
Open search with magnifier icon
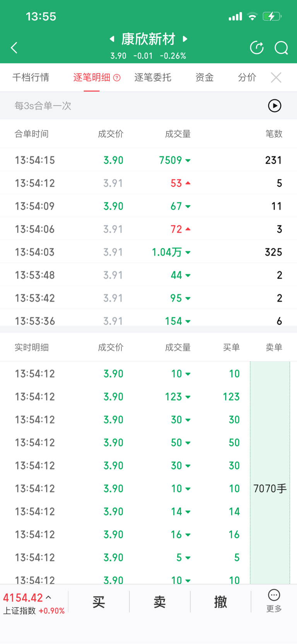[281, 48]
